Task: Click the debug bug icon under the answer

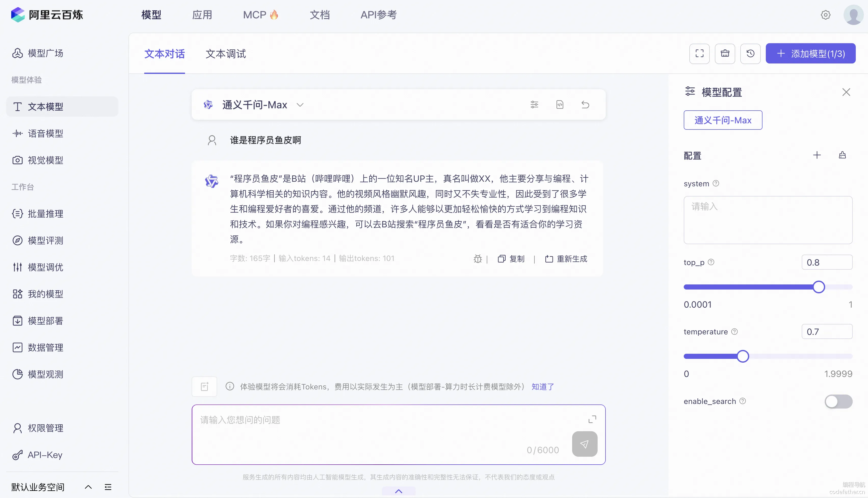Action: point(478,259)
